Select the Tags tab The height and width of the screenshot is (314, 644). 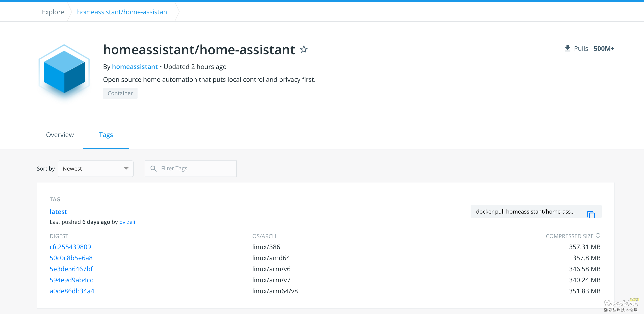106,135
